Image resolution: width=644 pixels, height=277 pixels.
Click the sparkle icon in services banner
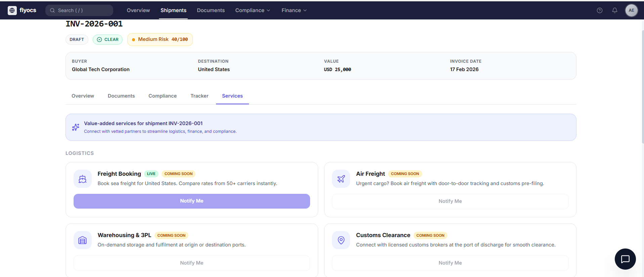[76, 127]
